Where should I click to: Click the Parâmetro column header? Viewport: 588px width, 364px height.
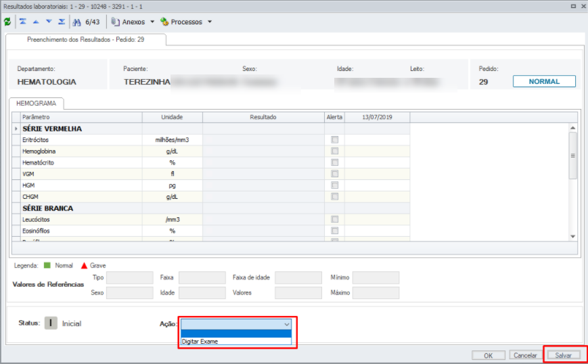tap(81, 117)
